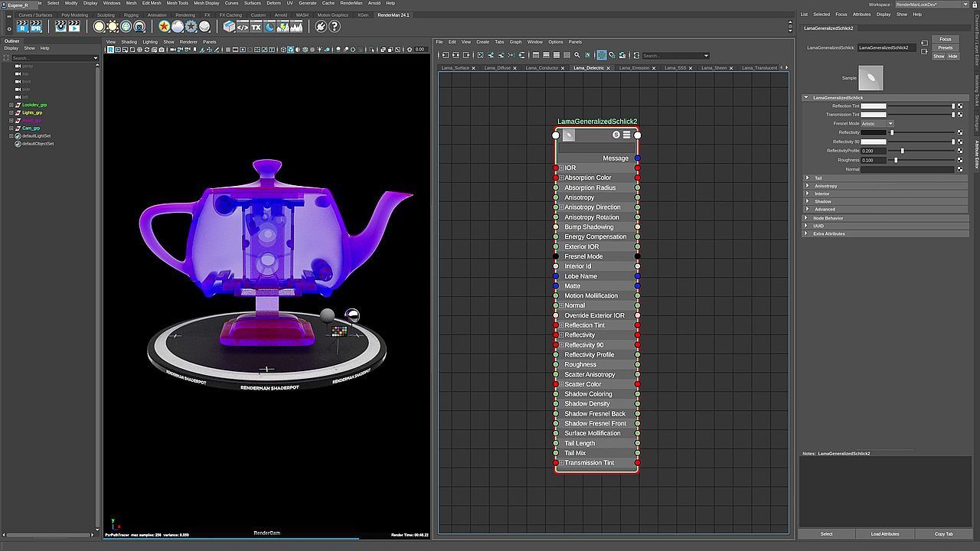Click the Transmission Tint output port
This screenshot has height=551, width=980.
tap(637, 463)
